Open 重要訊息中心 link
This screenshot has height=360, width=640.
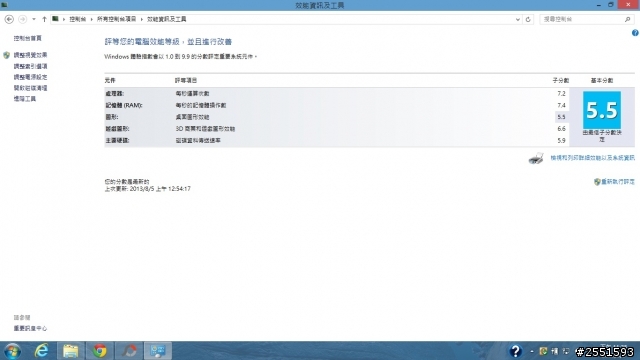[x=30, y=328]
